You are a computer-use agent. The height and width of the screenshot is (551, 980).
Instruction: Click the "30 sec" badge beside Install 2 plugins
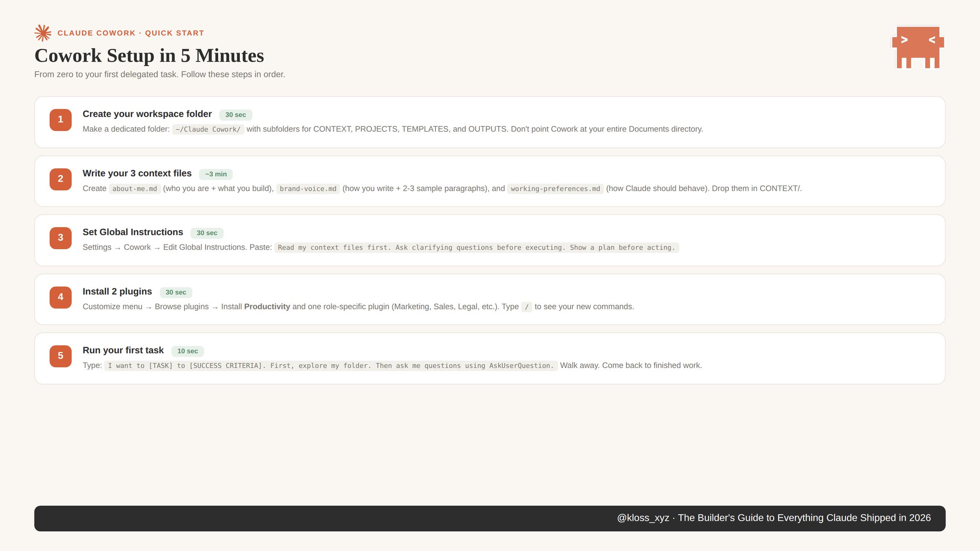click(176, 292)
